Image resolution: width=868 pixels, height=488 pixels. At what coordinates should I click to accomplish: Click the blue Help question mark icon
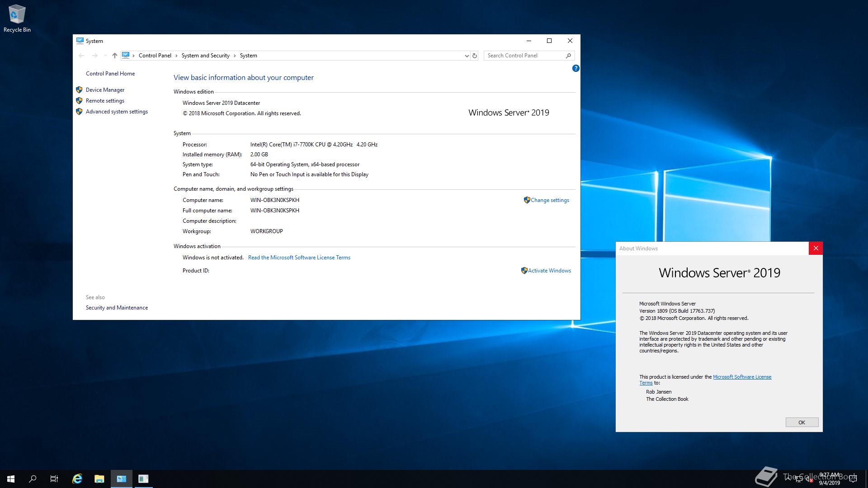point(576,68)
